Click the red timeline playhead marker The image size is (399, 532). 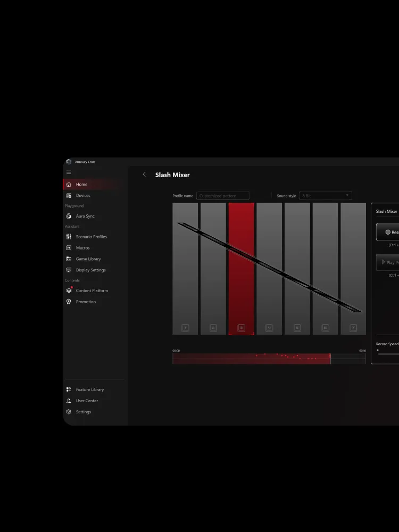(330, 358)
